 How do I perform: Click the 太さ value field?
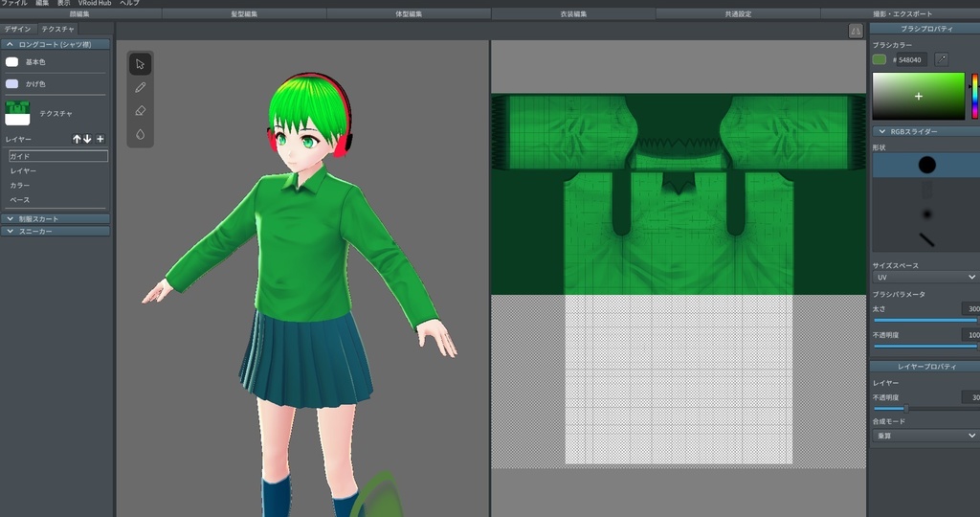pos(970,309)
